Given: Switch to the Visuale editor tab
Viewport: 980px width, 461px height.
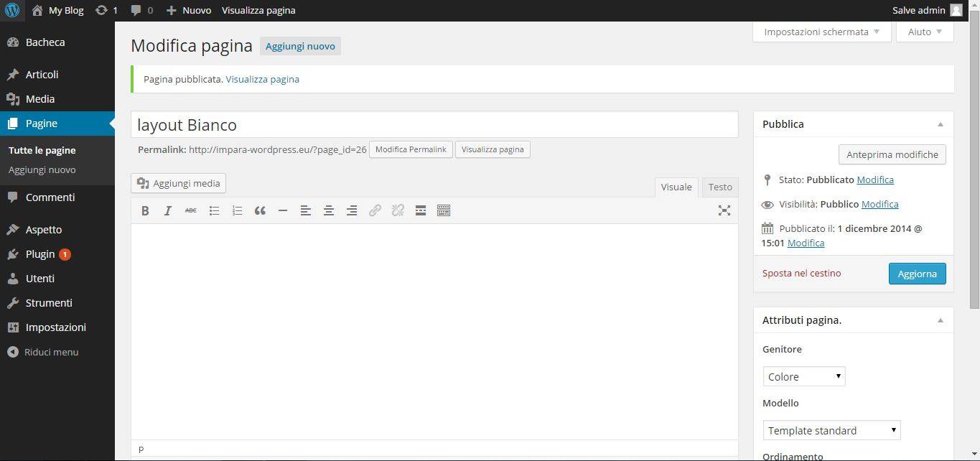Looking at the screenshot, I should coord(676,187).
